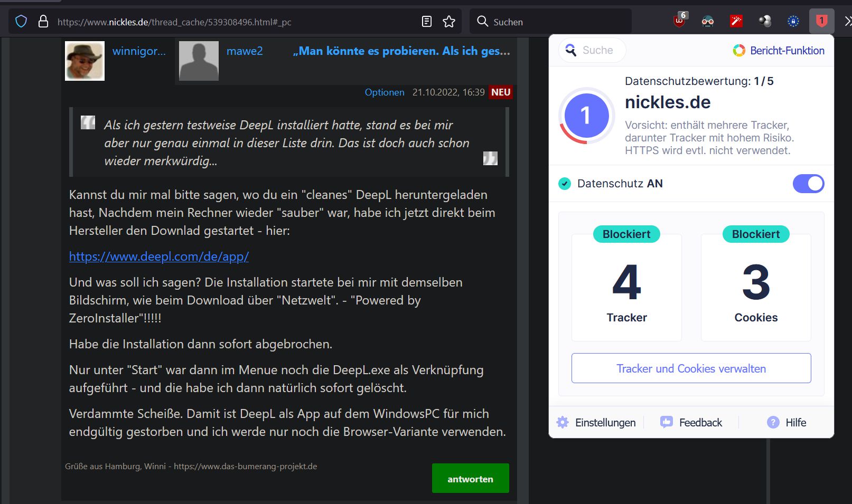Image resolution: width=852 pixels, height=504 pixels.
Task: Click the Datenschutzbewertung 1/5 text
Action: 699,81
